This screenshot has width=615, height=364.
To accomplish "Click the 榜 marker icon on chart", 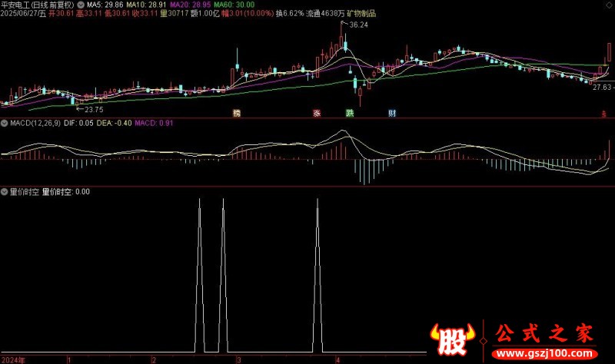I will click(x=237, y=113).
